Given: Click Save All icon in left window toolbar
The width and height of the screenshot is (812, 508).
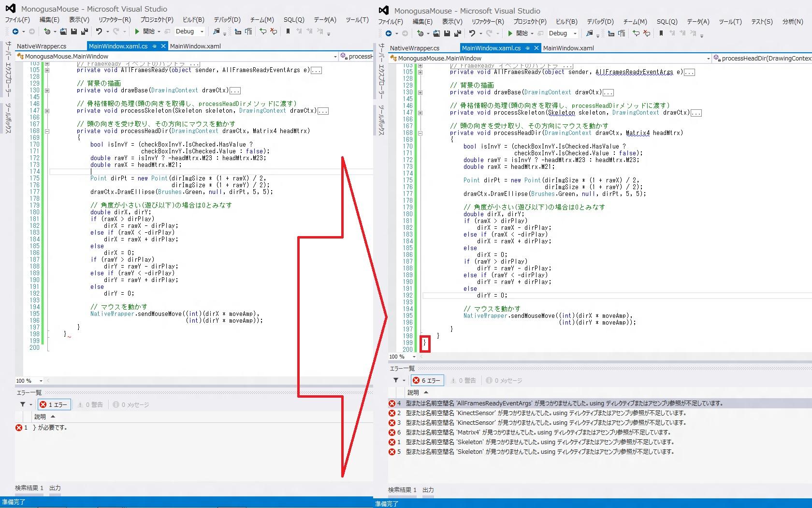Looking at the screenshot, I should 84,31.
